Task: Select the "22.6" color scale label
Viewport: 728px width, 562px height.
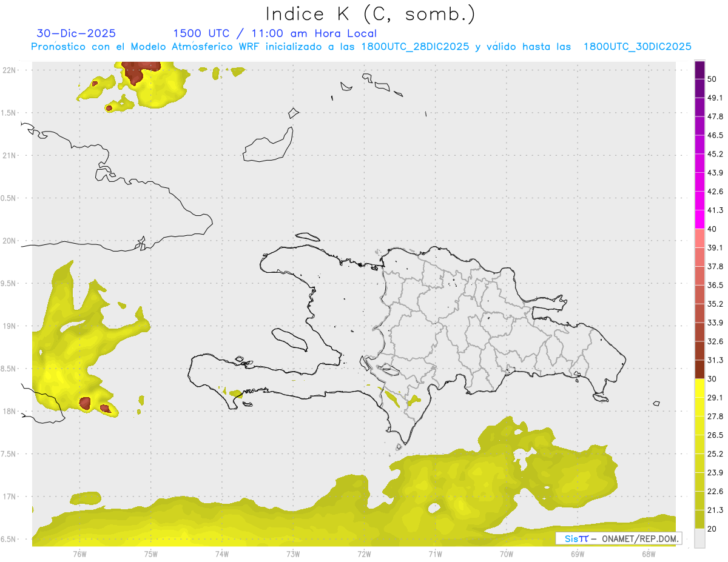Action: click(715, 492)
